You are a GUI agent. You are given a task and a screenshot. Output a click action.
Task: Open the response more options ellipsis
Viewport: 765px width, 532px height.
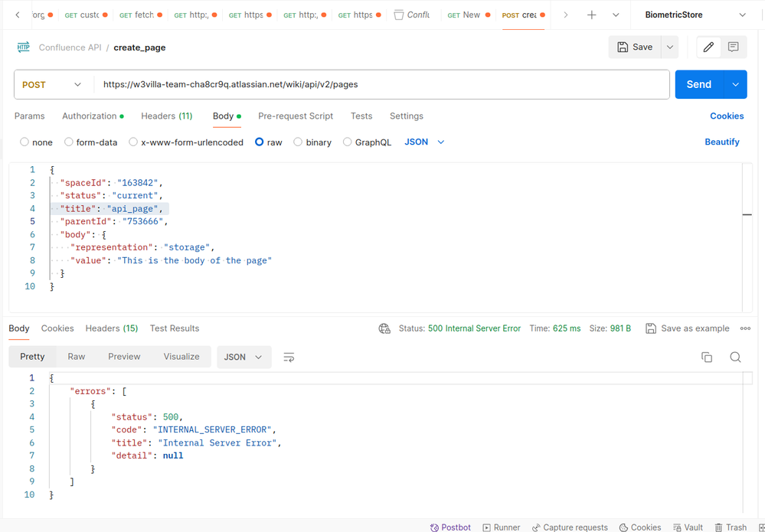pyautogui.click(x=745, y=328)
